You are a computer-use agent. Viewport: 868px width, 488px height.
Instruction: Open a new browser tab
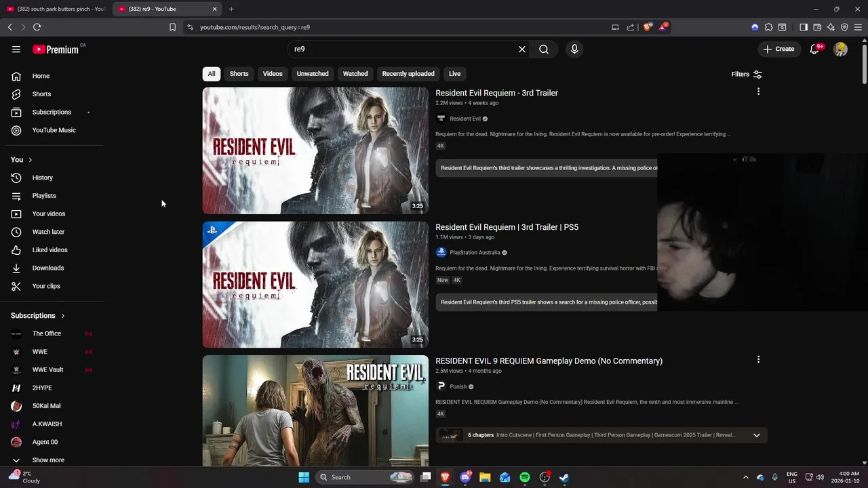pyautogui.click(x=231, y=9)
